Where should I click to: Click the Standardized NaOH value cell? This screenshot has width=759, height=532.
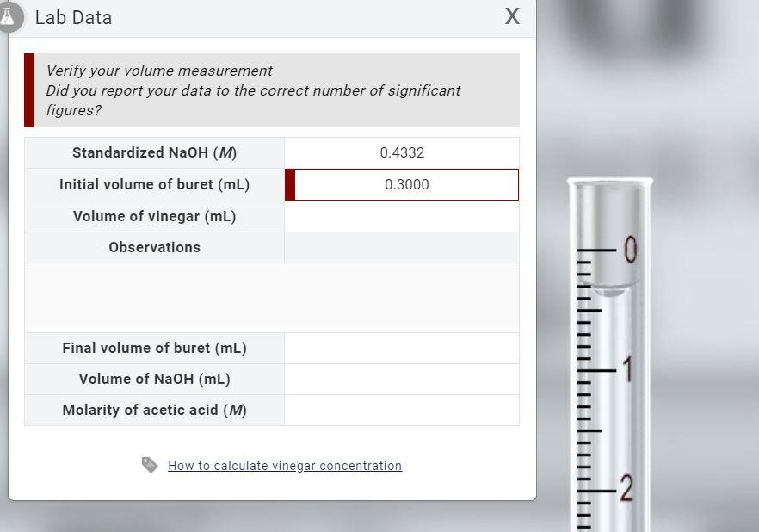[x=401, y=152]
